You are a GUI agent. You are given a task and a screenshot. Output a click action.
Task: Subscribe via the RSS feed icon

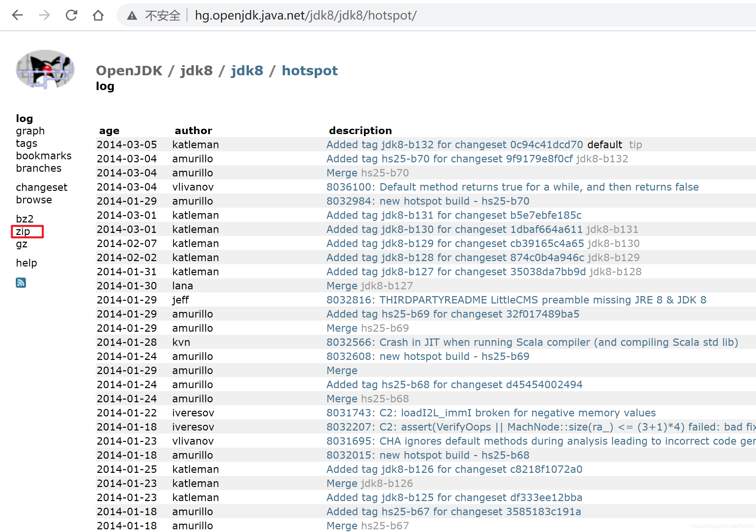(x=21, y=283)
